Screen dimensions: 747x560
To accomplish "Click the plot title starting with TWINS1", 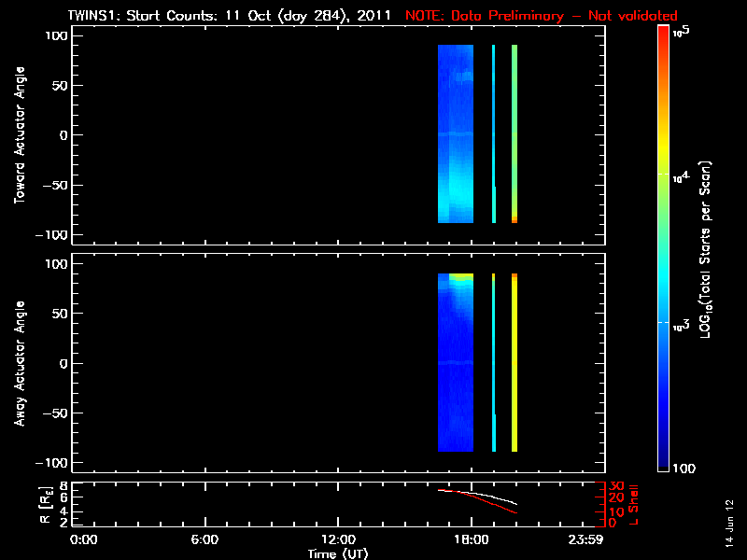I will tap(229, 16).
